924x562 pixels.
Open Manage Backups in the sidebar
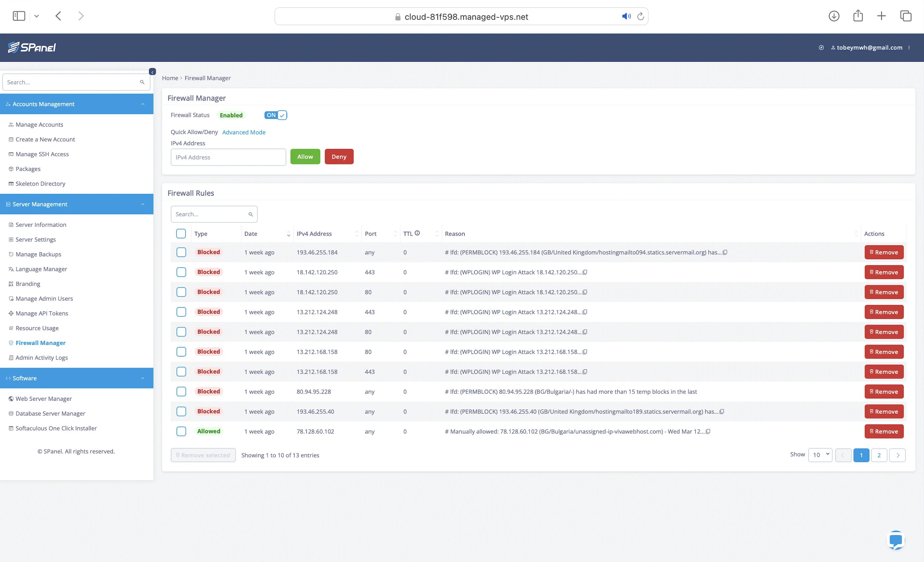click(38, 254)
